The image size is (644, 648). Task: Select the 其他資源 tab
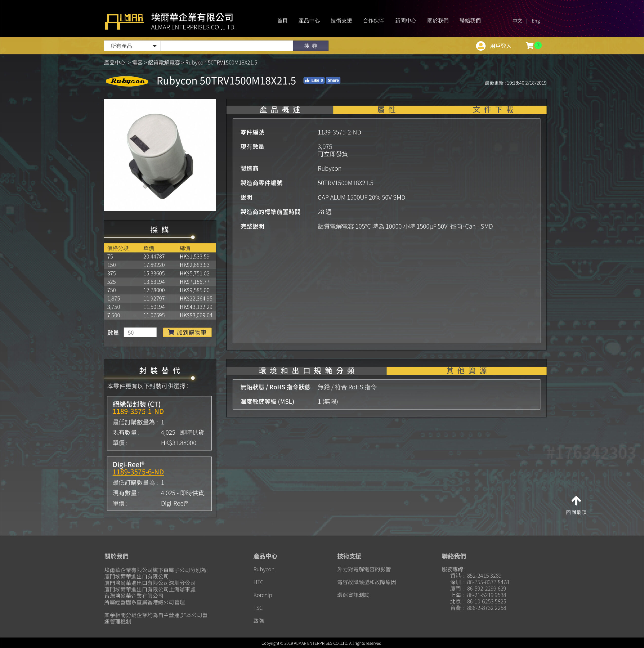466,371
